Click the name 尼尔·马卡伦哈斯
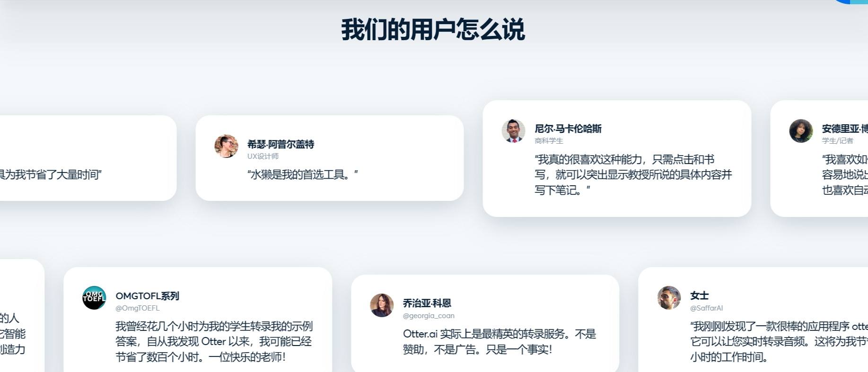 tap(568, 129)
